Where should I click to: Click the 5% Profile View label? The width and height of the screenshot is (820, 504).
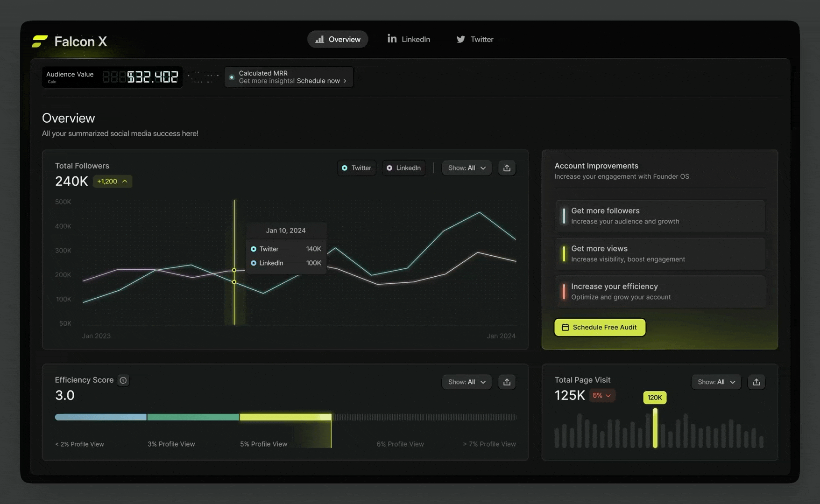264,444
